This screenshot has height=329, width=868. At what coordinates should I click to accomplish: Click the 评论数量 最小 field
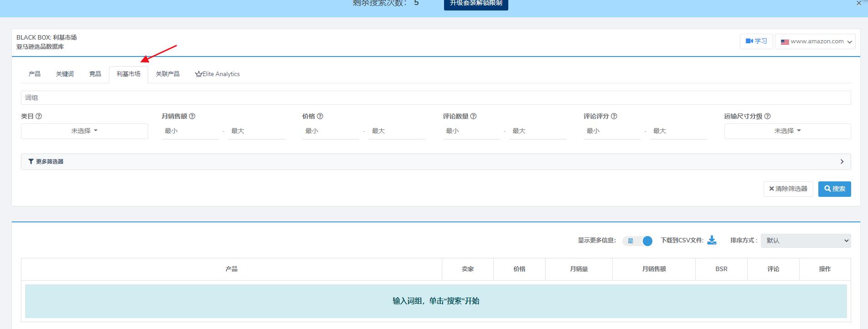[x=471, y=131]
